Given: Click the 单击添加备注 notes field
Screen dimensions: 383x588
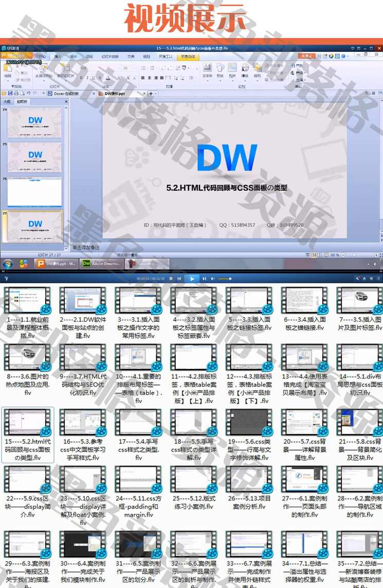Looking at the screenshot, I should coord(86,248).
